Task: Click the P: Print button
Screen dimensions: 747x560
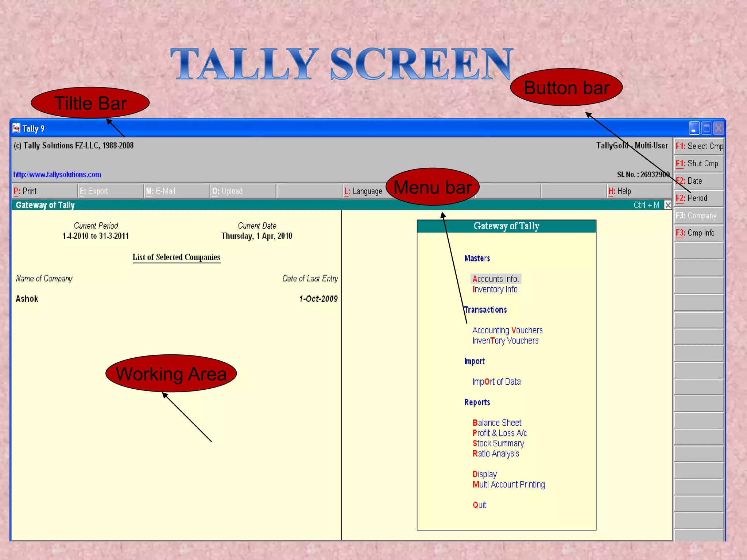Action: [x=44, y=191]
